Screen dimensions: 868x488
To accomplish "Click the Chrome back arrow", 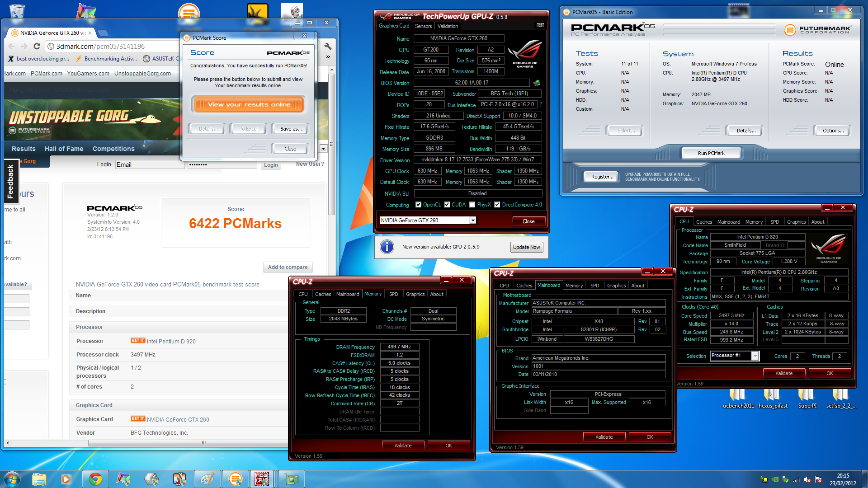I will pos(12,46).
